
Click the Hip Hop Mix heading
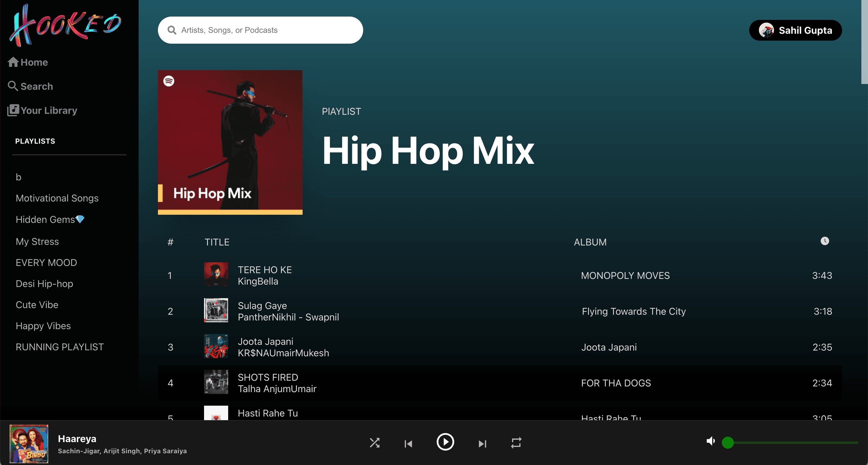pos(428,151)
